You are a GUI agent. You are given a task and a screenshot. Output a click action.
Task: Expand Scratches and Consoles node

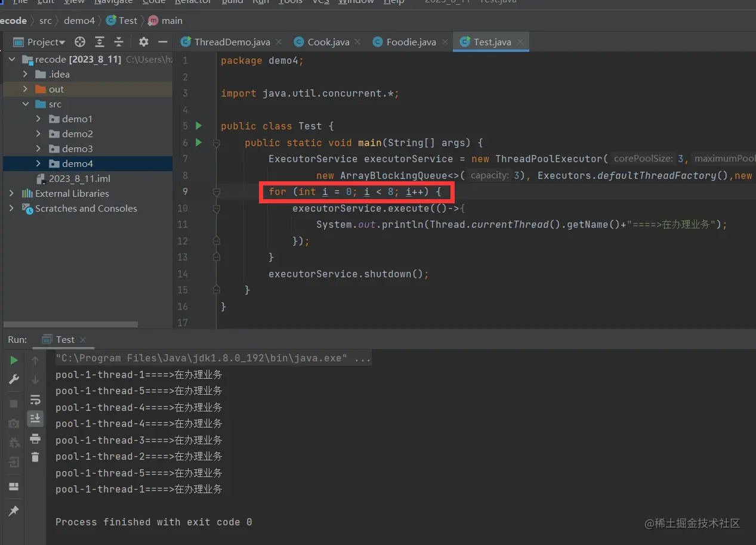pyautogui.click(x=12, y=209)
